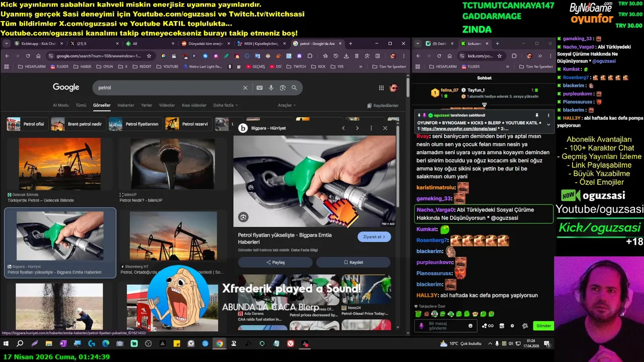Viewport: 644px width, 362px height.
Task: Open Kick chat settings gear
Action: [512, 326]
